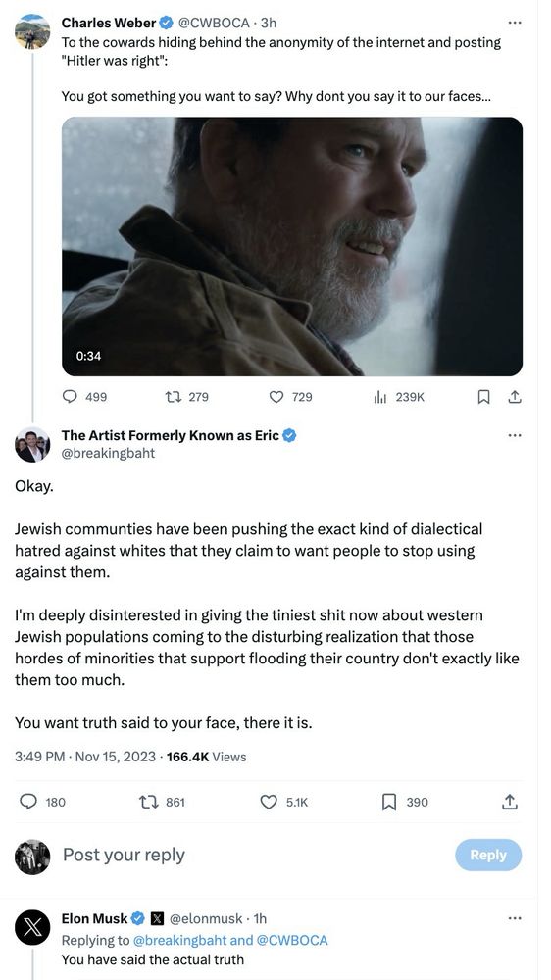This screenshot has width=551, height=980.
Task: Bookmark the main post with 390 bookmarks
Action: click(x=405, y=802)
